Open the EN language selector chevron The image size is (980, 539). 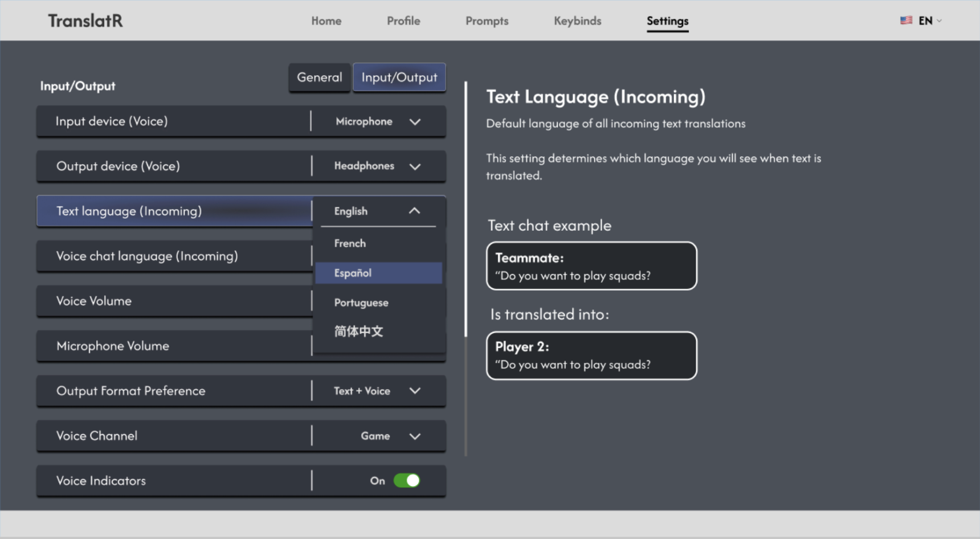939,21
